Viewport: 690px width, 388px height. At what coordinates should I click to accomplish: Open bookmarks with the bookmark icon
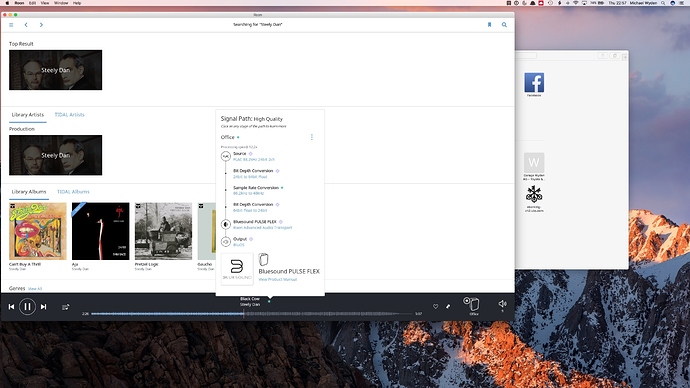pos(489,25)
